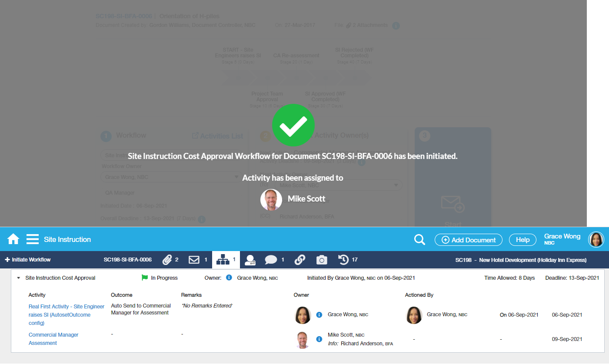Click the search magnifier icon
Viewport: 609px width, 364px height.
(x=419, y=240)
